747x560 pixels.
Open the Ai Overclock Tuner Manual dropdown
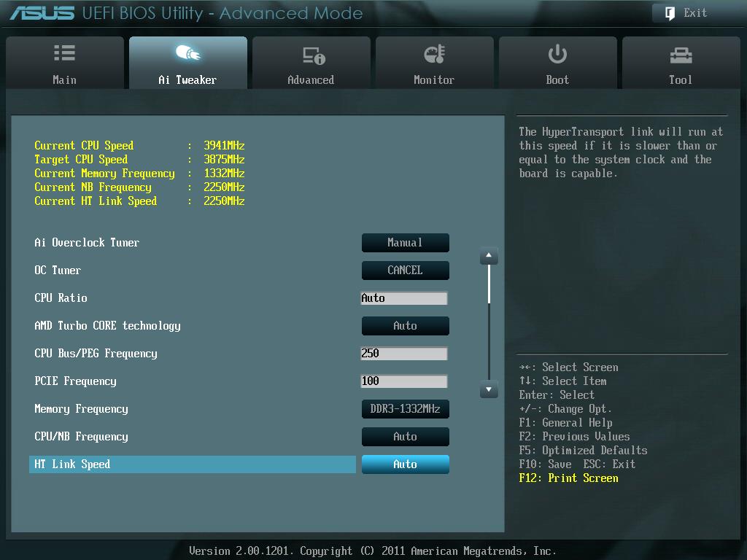pos(405,243)
